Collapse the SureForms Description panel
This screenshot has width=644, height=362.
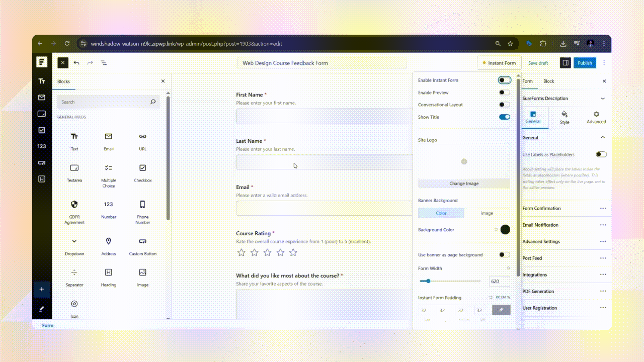point(603,99)
